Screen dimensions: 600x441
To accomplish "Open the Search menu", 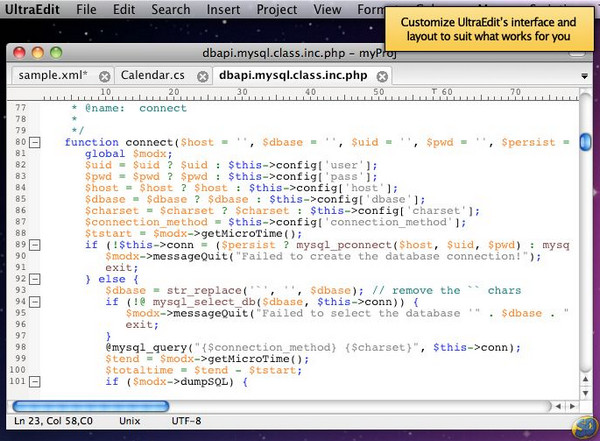I will 171,10.
